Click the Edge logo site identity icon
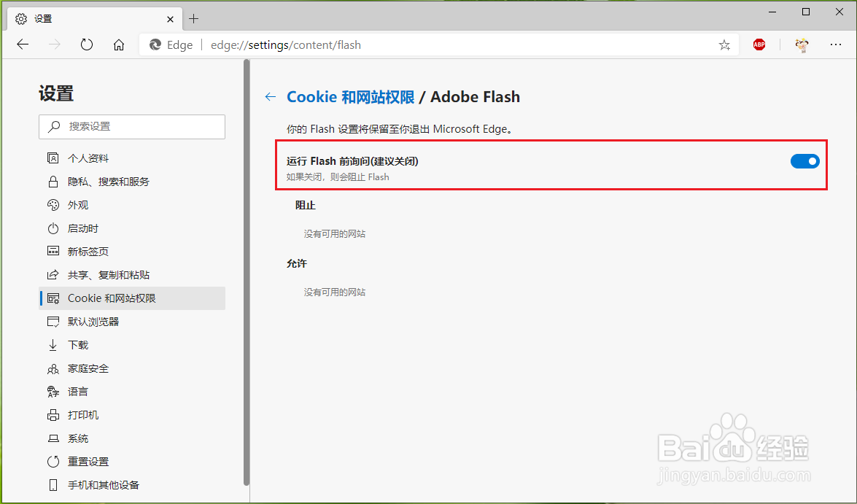Viewport: 857px width, 504px height. click(x=155, y=44)
